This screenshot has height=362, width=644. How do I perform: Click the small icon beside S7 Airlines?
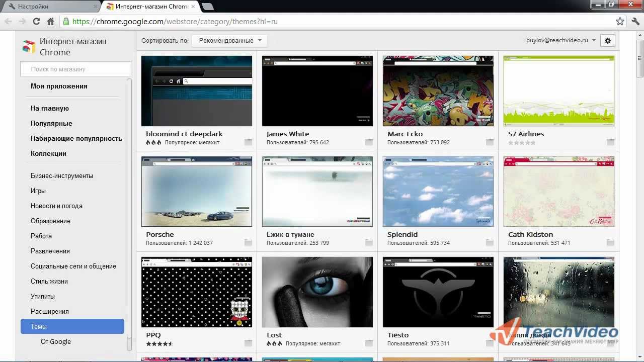(610, 142)
